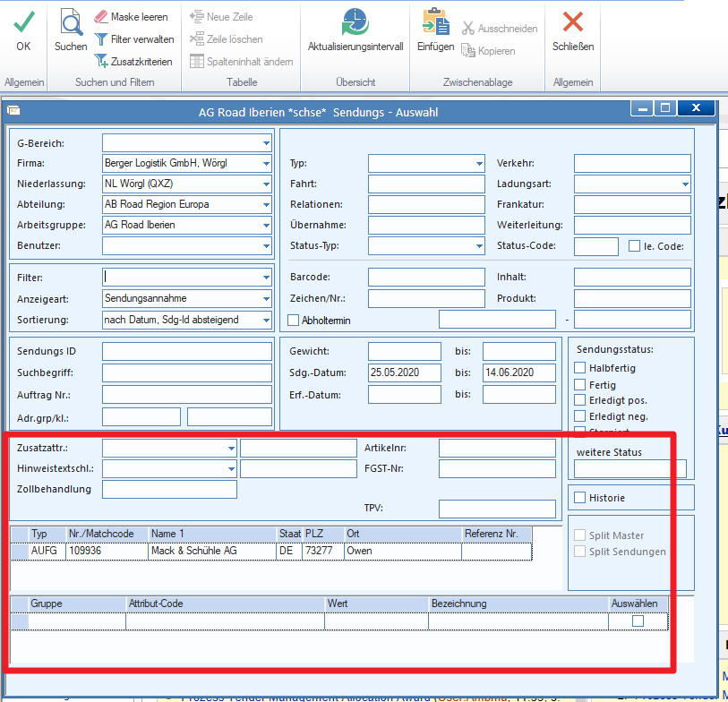This screenshot has height=702, width=728.
Task: Check the Fertig status checkbox
Action: tap(579, 384)
